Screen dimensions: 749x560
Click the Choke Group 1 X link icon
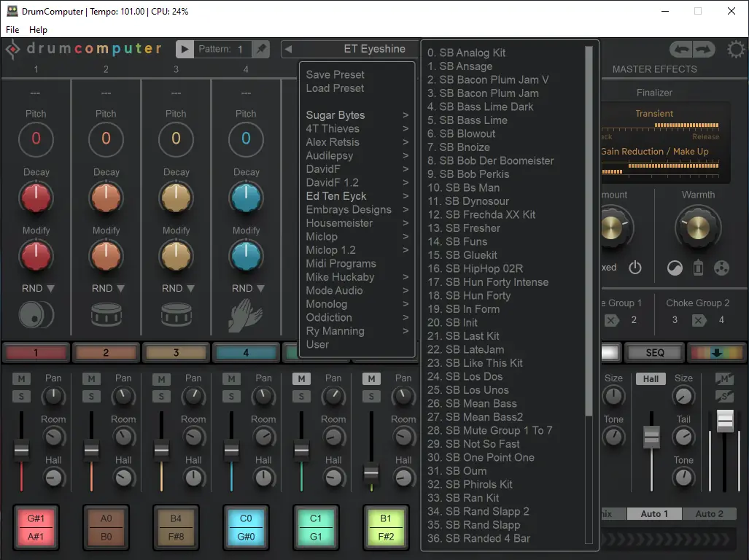611,320
